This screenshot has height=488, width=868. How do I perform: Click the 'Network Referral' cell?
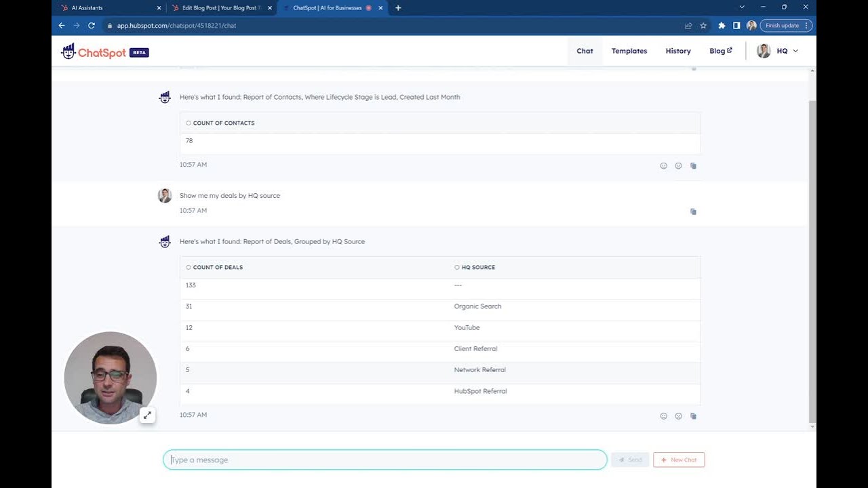tap(479, 370)
